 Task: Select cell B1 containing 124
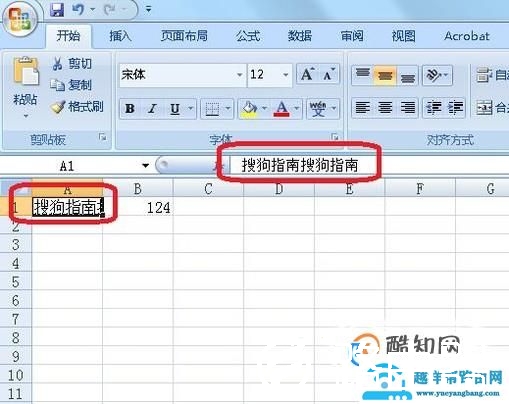point(138,207)
